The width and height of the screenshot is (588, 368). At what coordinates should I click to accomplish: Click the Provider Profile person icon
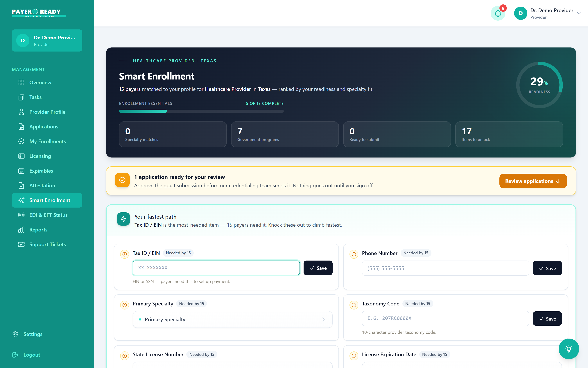(21, 112)
